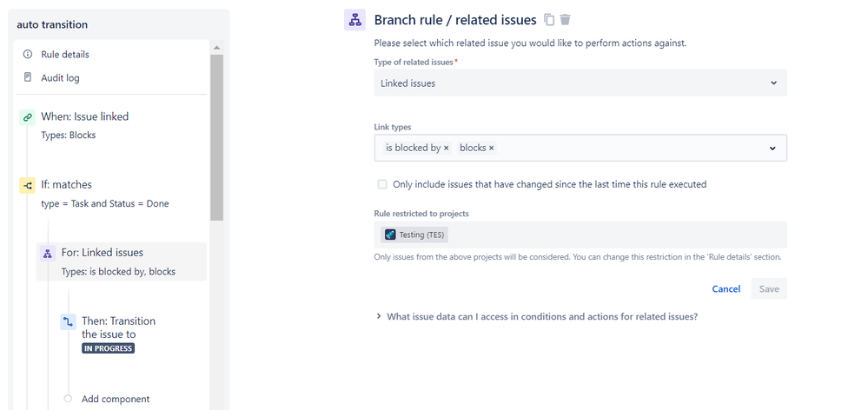Screen dimensions: 868x410
Task: Click the Transition issue action icon
Action: pos(68,321)
